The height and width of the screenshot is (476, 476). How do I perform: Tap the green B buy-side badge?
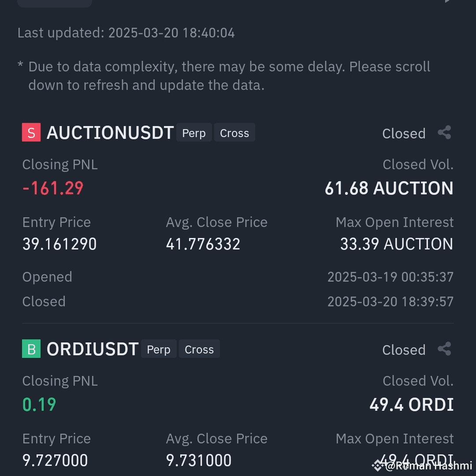pos(31,349)
